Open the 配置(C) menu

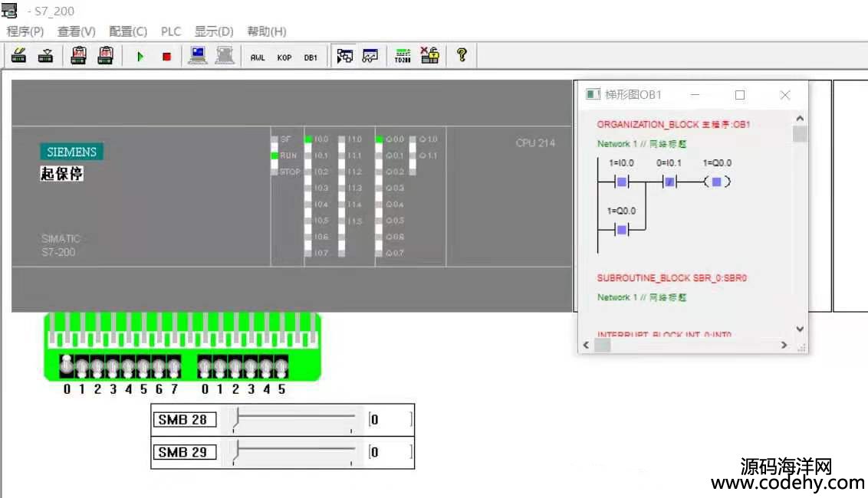pyautogui.click(x=128, y=31)
